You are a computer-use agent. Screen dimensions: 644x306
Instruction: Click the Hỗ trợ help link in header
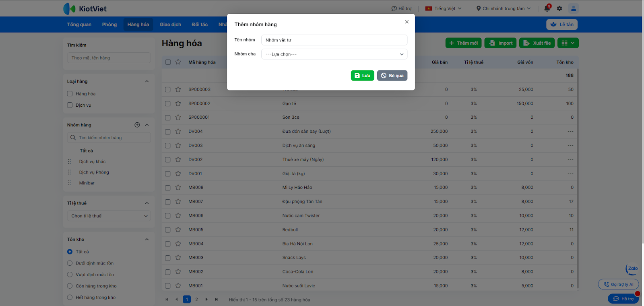click(x=402, y=8)
